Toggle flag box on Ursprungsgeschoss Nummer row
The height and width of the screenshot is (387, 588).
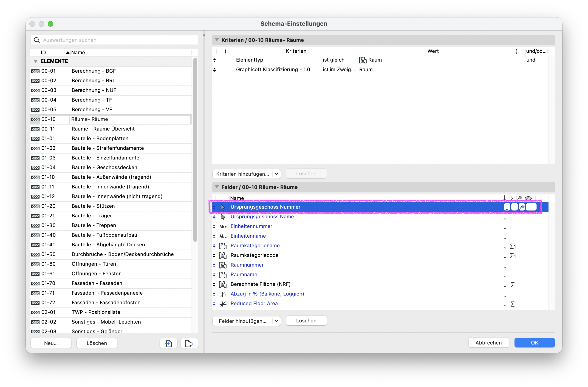(522, 207)
